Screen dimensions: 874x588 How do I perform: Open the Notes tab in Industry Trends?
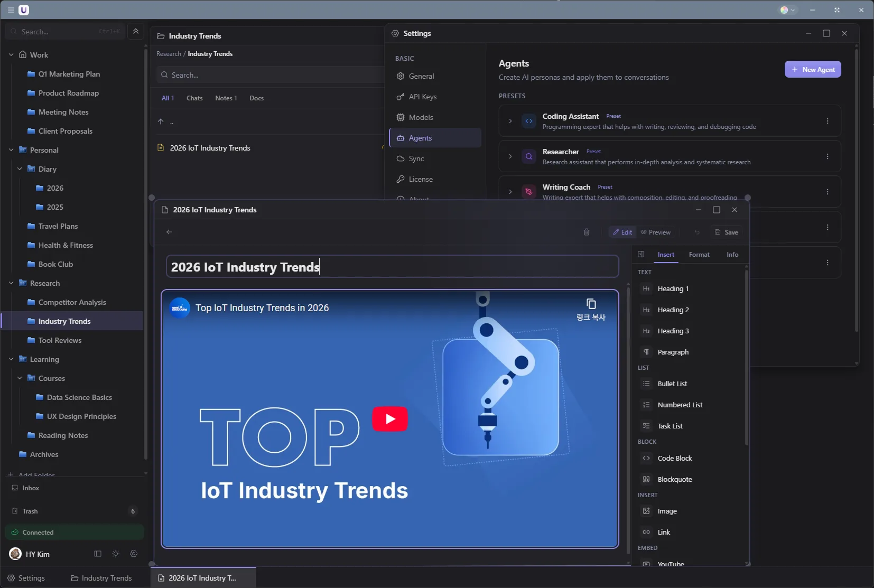(x=226, y=98)
